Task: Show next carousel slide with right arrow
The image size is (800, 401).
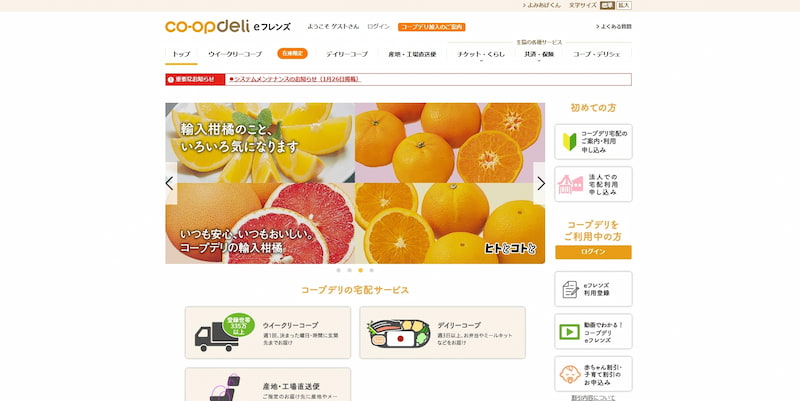Action: (540, 184)
